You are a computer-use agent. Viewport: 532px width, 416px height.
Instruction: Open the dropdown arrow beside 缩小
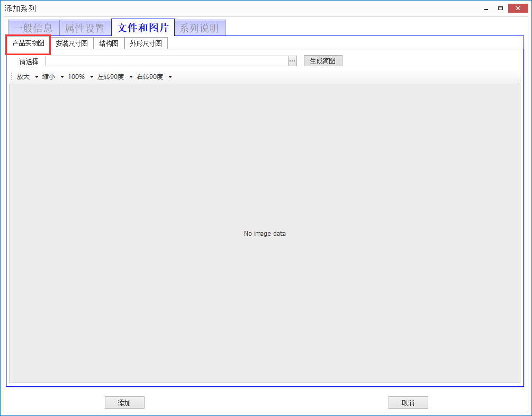pos(61,76)
